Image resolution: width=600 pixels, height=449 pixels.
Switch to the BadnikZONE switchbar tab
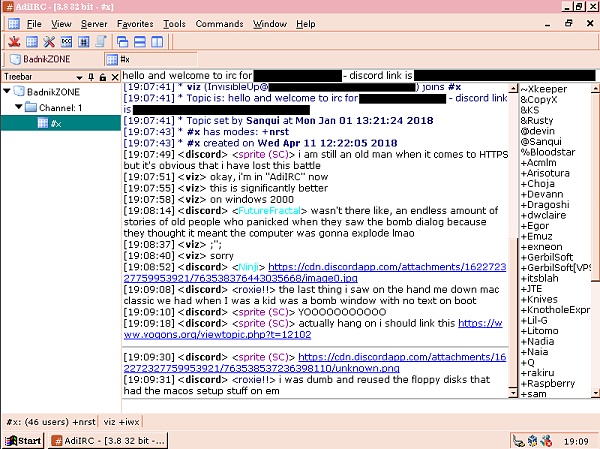click(x=40, y=59)
